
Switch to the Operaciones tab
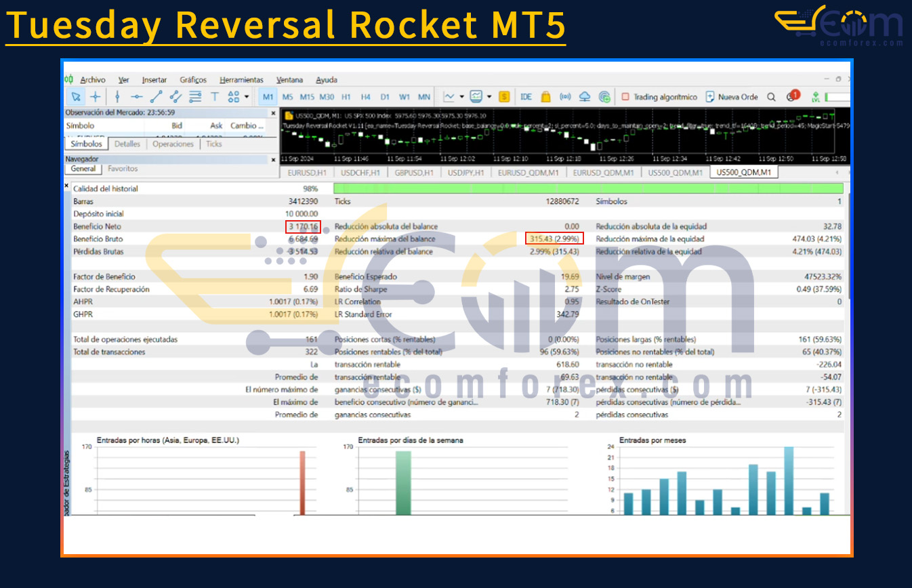click(x=173, y=144)
